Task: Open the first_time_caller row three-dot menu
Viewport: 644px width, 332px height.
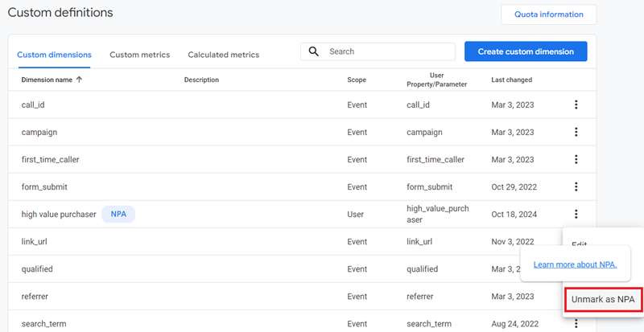Action: click(x=576, y=159)
